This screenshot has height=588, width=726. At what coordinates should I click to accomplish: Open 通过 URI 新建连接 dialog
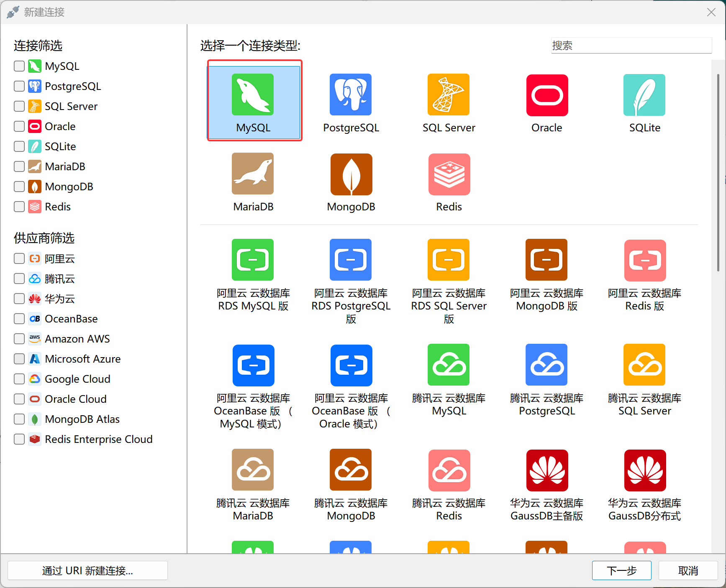[87, 570]
